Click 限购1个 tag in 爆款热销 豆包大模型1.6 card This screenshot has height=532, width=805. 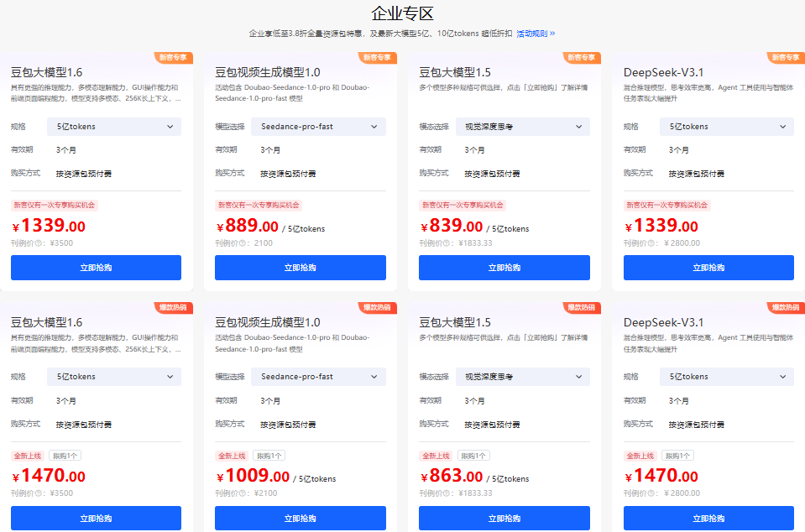65,456
